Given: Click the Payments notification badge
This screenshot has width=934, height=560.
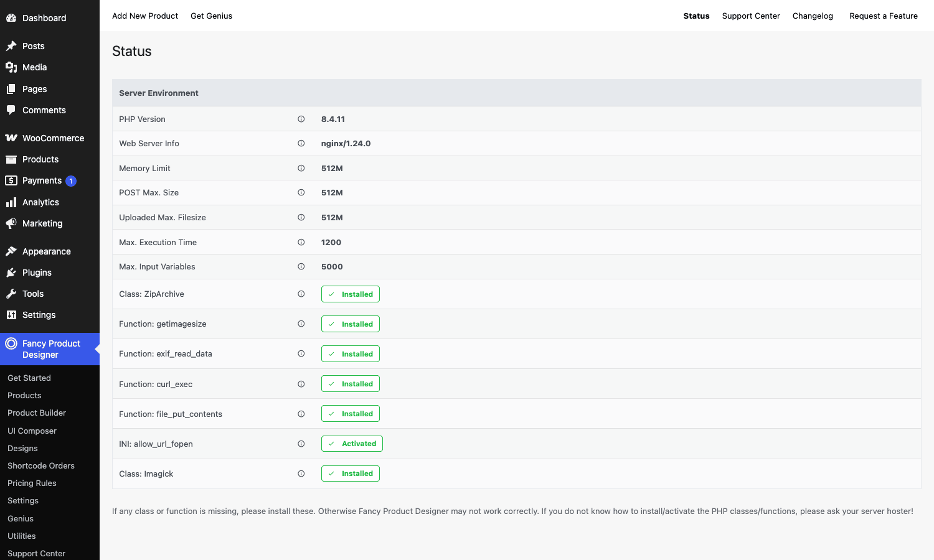Looking at the screenshot, I should click(x=71, y=181).
